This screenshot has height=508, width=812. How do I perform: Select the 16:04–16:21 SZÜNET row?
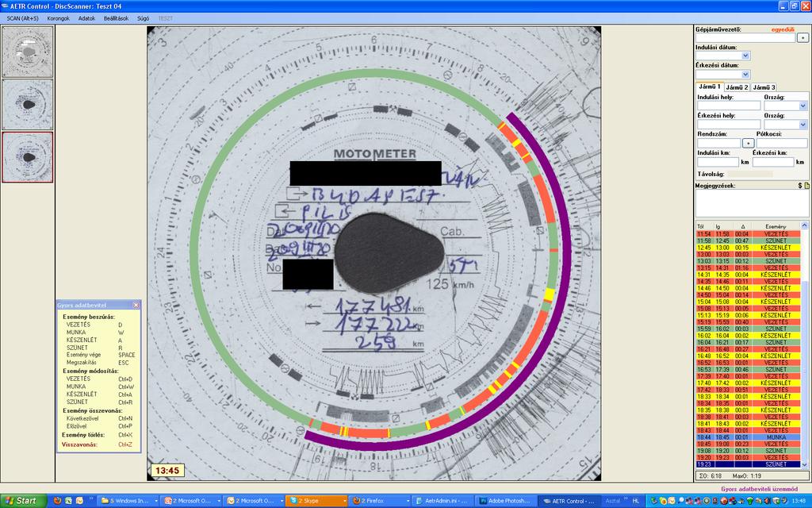(x=749, y=342)
